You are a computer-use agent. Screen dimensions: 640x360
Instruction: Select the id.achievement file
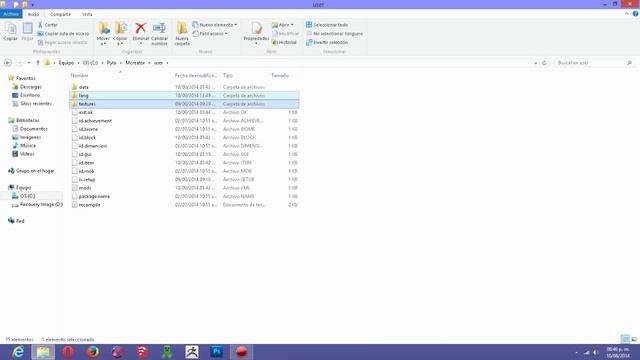pyautogui.click(x=95, y=121)
